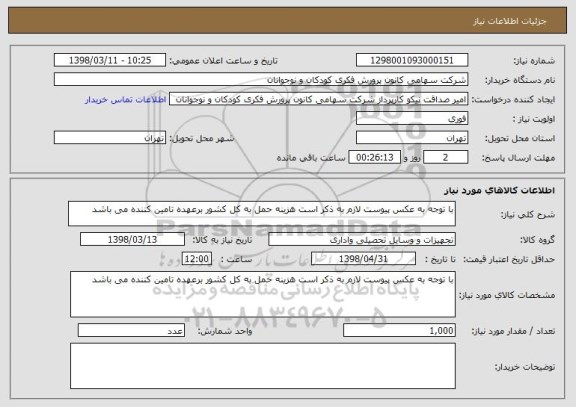576x407 pixels.
Task: Select the announcement date field 1398/03/11 - 10:25
Action: (x=110, y=60)
